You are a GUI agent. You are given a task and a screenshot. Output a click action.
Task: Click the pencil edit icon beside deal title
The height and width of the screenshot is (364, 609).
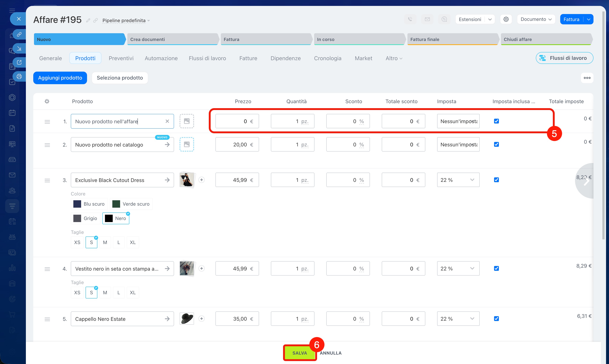tap(88, 20)
